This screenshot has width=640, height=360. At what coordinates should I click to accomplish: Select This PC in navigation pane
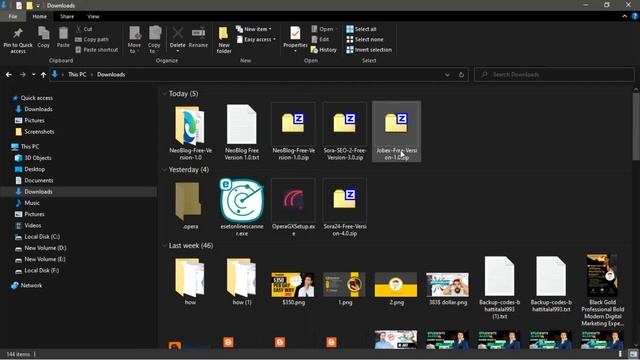point(30,147)
